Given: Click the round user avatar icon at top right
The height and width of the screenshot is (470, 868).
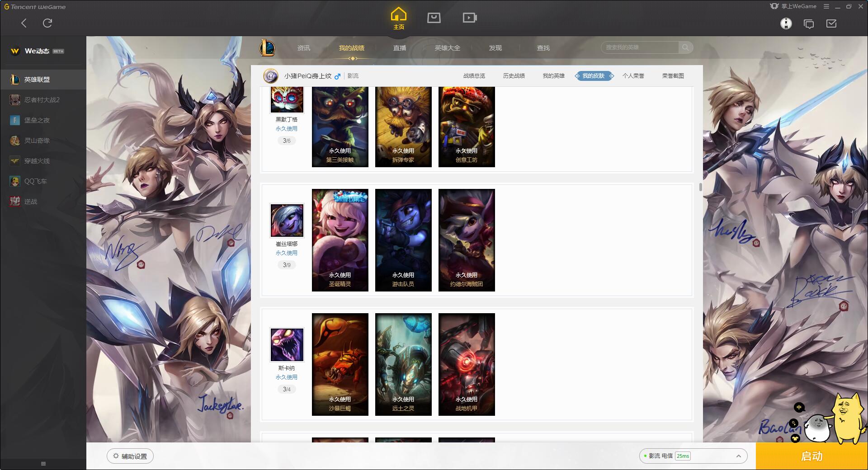Looking at the screenshot, I should tap(786, 23).
